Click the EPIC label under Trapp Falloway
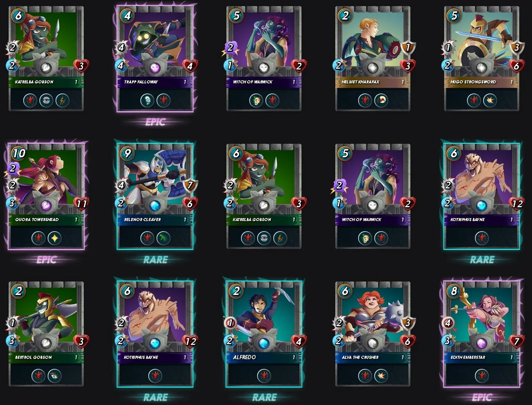532x405 pixels. pos(155,122)
